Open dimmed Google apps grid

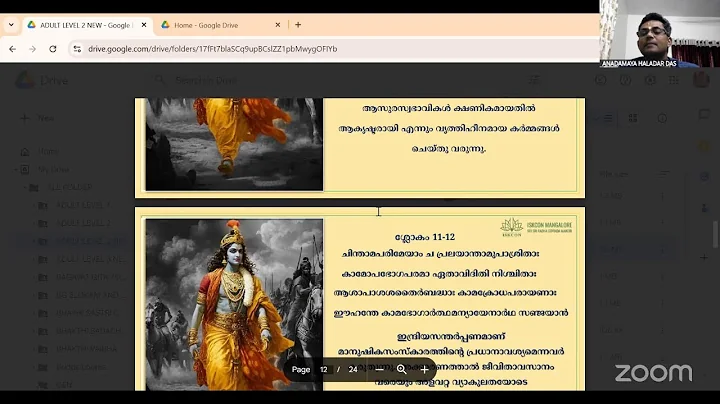point(674,80)
